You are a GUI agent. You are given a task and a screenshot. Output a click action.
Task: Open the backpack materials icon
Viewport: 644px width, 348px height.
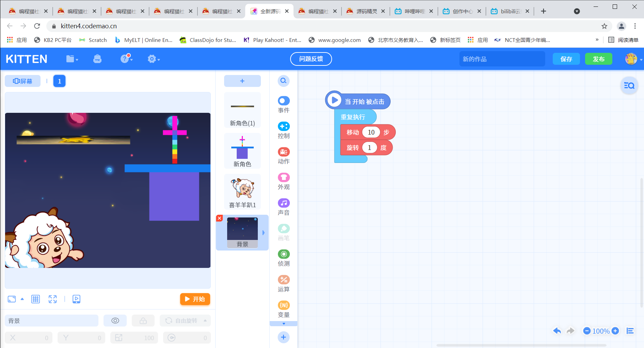click(x=97, y=59)
